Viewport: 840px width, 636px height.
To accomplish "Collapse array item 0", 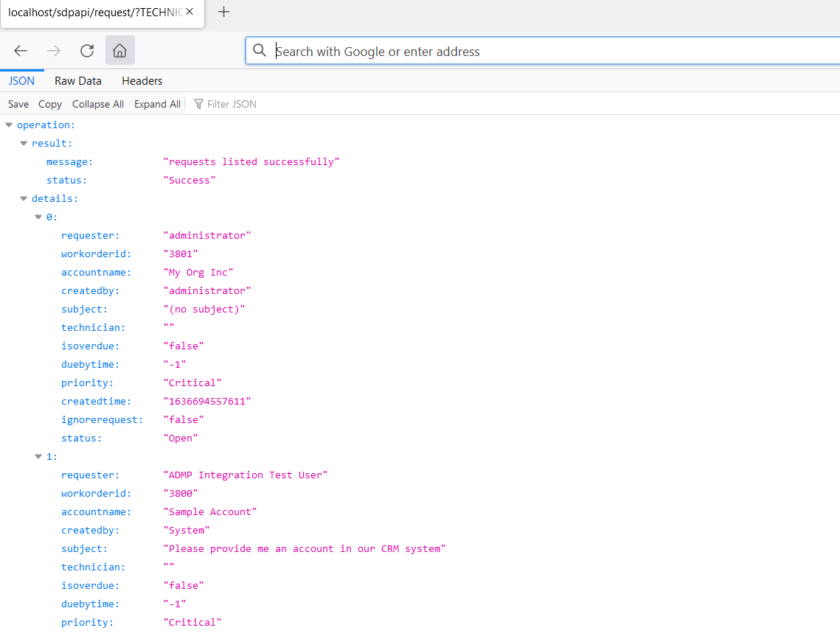I will (x=38, y=217).
